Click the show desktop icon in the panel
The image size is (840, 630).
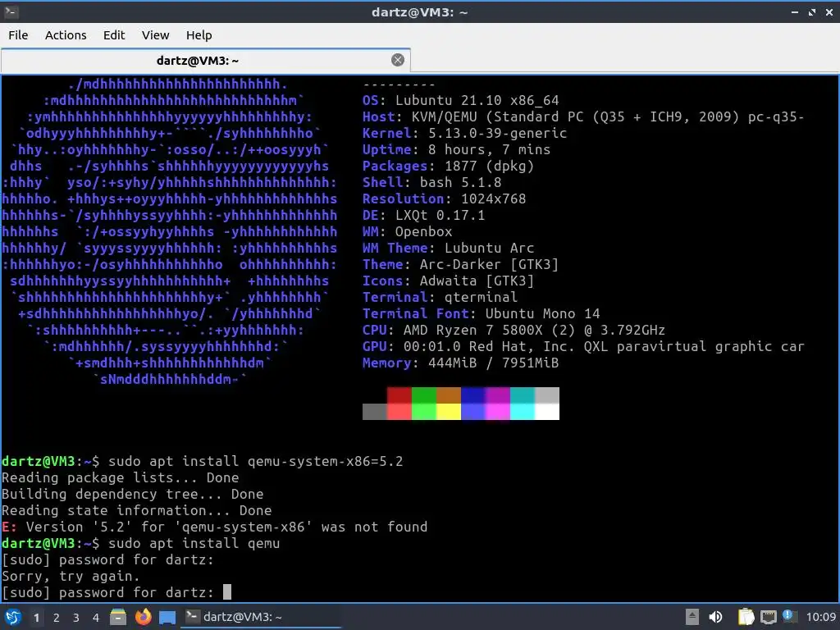(x=167, y=617)
